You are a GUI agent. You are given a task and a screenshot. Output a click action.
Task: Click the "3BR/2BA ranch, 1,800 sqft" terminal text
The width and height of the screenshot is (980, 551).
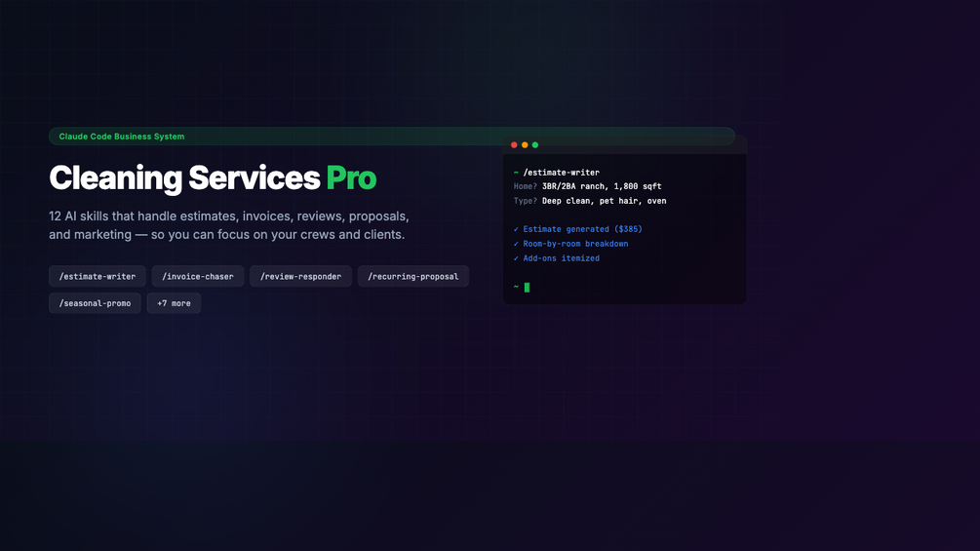(x=602, y=186)
